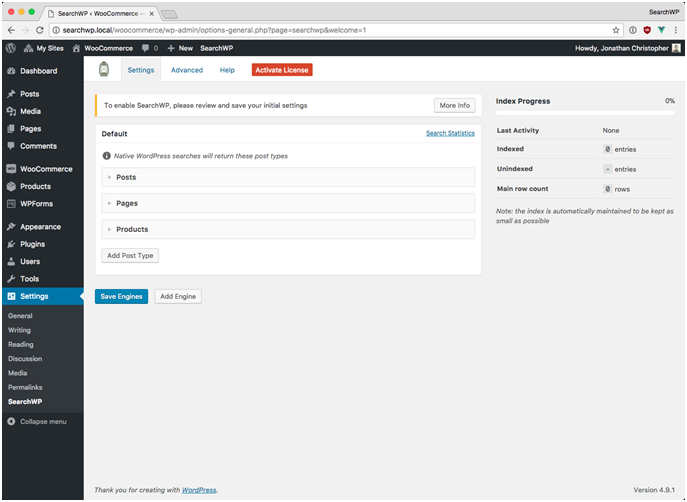Open Pages in the sidebar menu

click(x=42, y=129)
